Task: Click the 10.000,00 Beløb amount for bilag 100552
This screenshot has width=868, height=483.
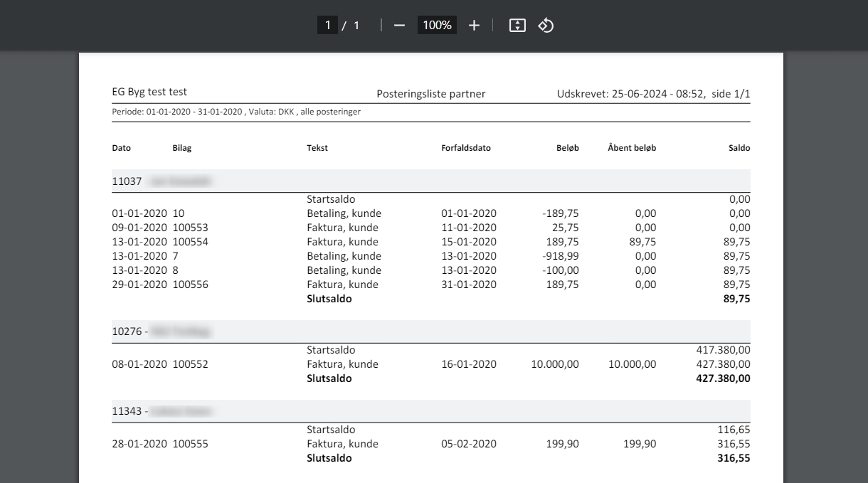Action: (x=555, y=364)
